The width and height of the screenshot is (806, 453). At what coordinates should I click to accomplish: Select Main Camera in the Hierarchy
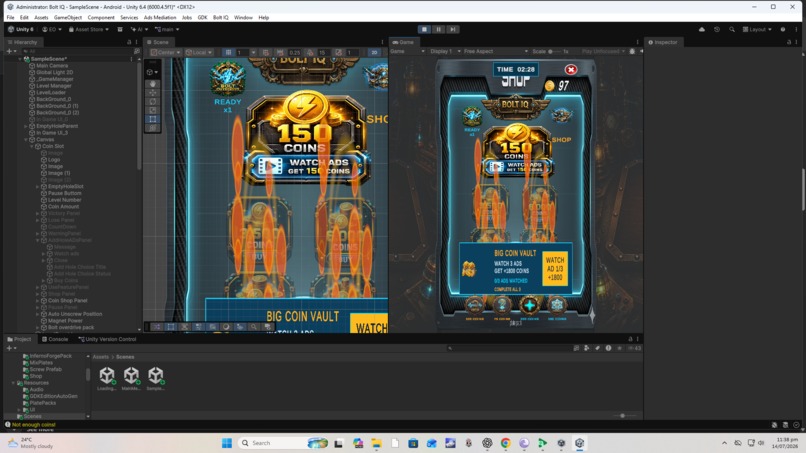click(52, 66)
